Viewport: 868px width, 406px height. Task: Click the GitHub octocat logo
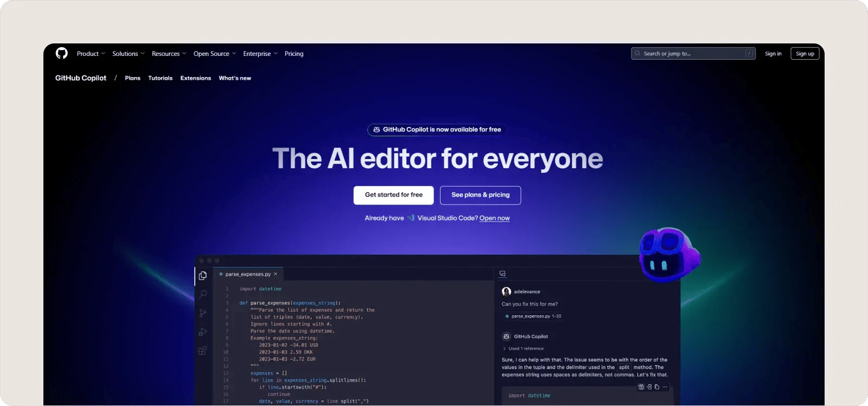click(x=62, y=53)
